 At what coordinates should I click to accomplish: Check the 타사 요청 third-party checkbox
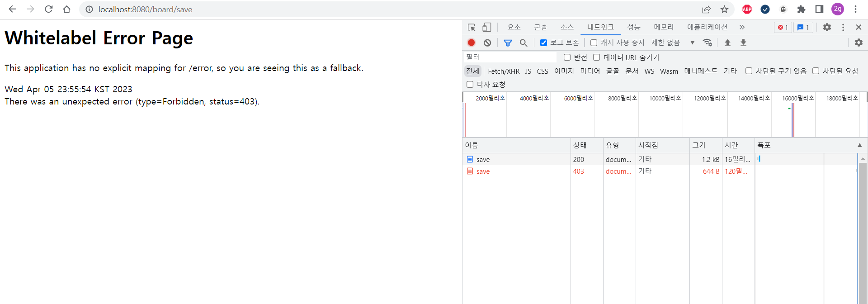click(x=470, y=84)
